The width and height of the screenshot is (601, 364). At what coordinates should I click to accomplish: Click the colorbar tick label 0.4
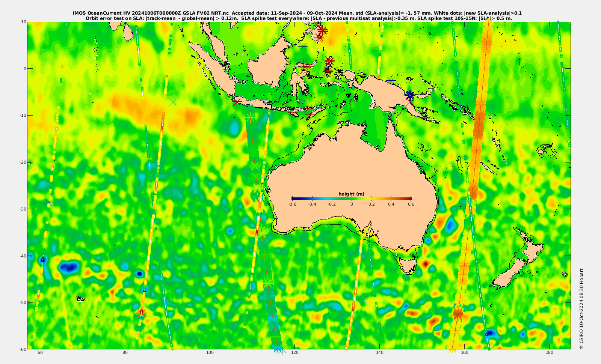391,204
